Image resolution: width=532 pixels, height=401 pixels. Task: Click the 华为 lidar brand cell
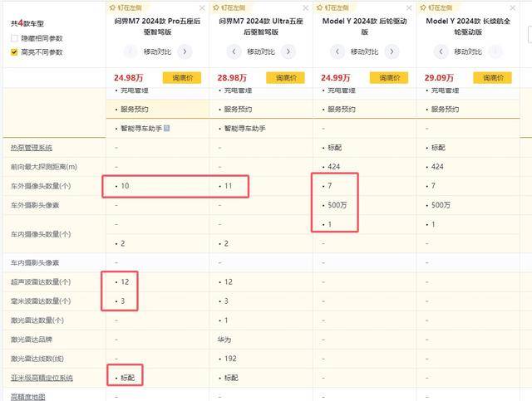[x=224, y=340]
